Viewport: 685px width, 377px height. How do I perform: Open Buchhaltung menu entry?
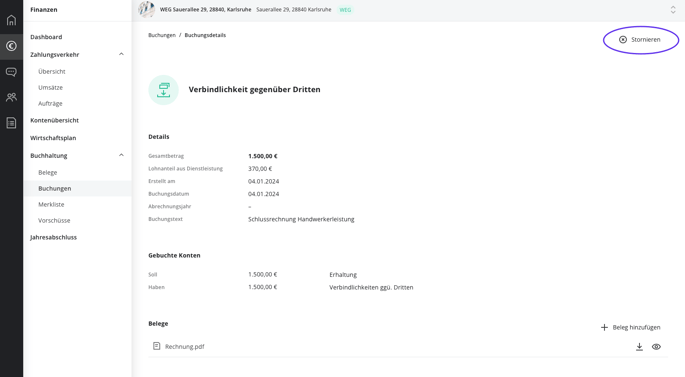point(48,156)
